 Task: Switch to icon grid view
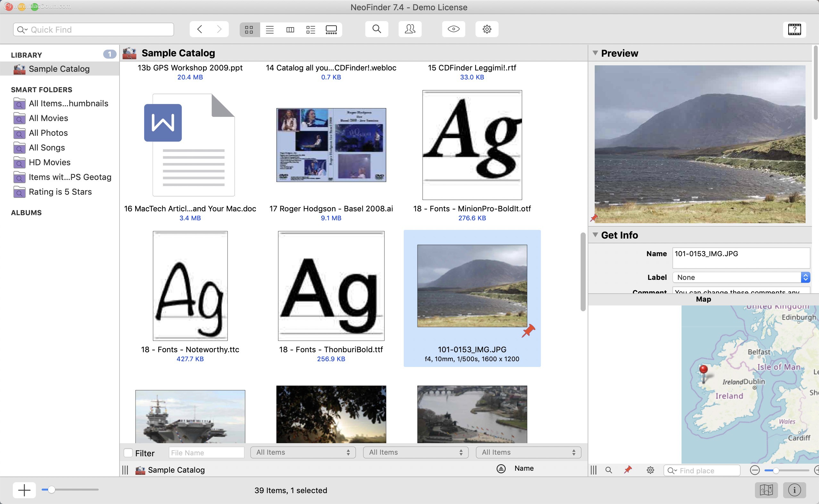(x=249, y=30)
